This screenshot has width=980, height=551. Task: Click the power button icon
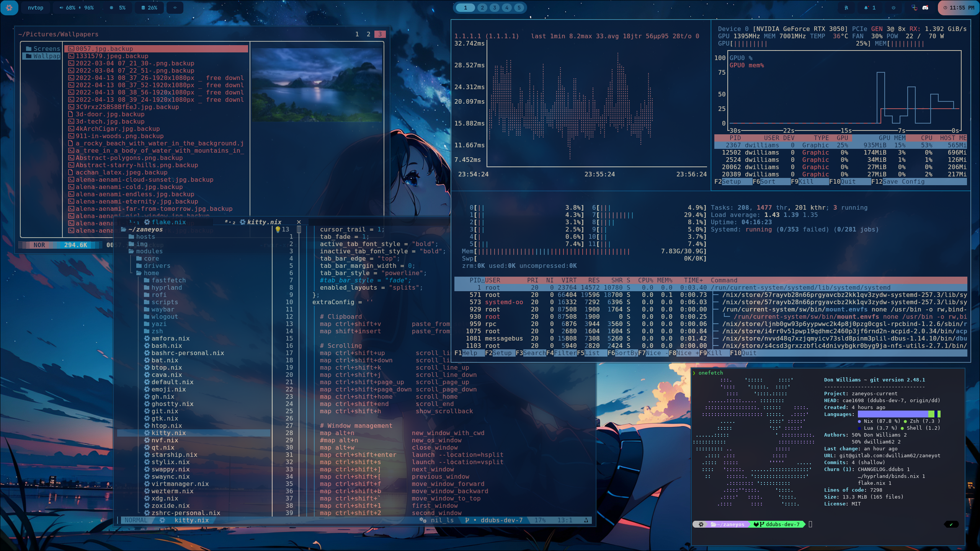point(893,8)
